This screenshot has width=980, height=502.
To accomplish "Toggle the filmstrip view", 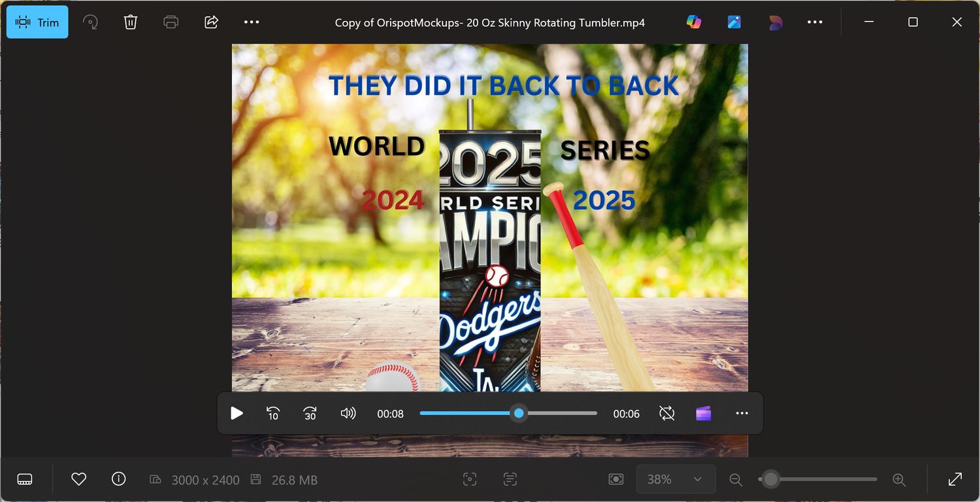I will 25,480.
